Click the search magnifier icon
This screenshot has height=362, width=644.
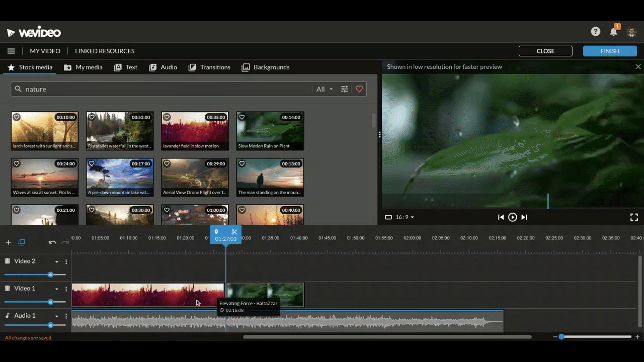[18, 89]
